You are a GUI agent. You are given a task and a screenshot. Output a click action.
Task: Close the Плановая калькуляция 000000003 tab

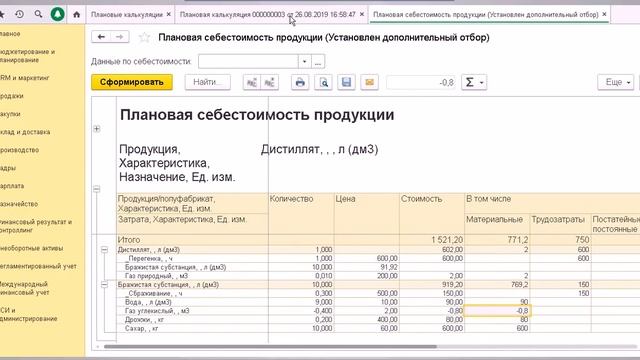point(362,14)
